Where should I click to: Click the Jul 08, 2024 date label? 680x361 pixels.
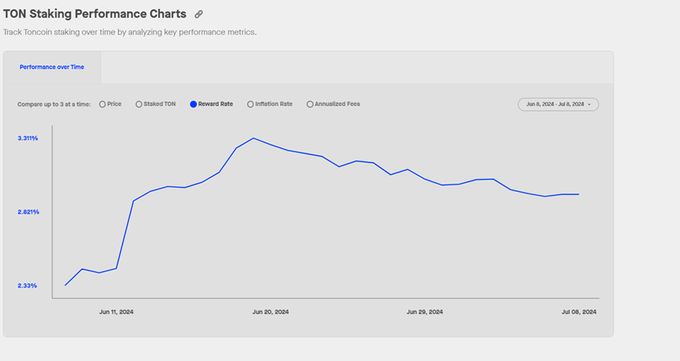(x=579, y=312)
